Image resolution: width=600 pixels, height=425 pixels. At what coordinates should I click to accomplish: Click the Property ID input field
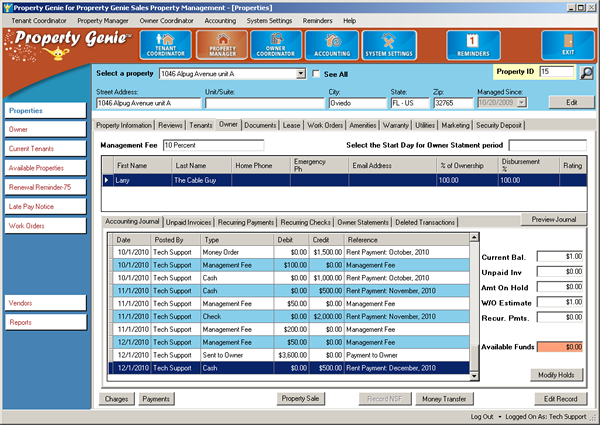[557, 72]
